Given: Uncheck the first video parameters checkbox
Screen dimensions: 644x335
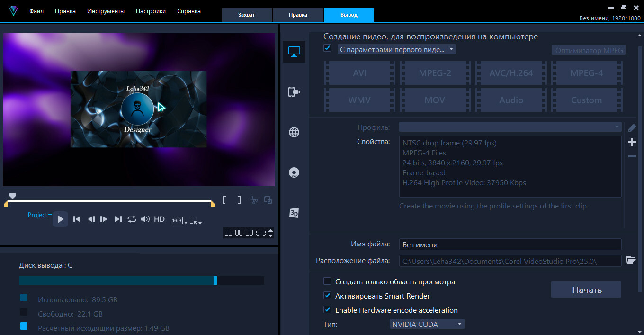Looking at the screenshot, I should coord(327,48).
